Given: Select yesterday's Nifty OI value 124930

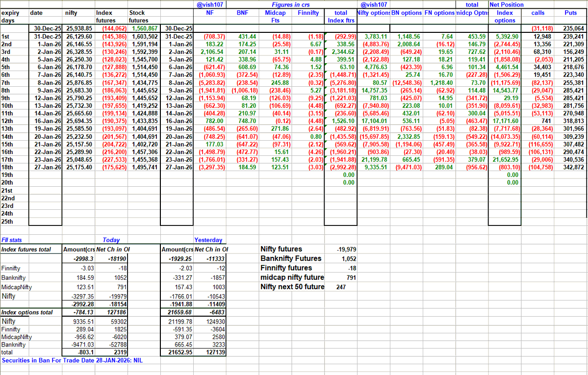Looking at the screenshot, I should (216, 322).
